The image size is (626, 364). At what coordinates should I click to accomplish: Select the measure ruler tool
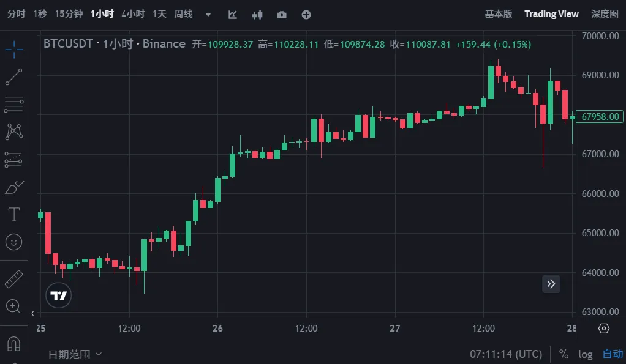tap(14, 278)
